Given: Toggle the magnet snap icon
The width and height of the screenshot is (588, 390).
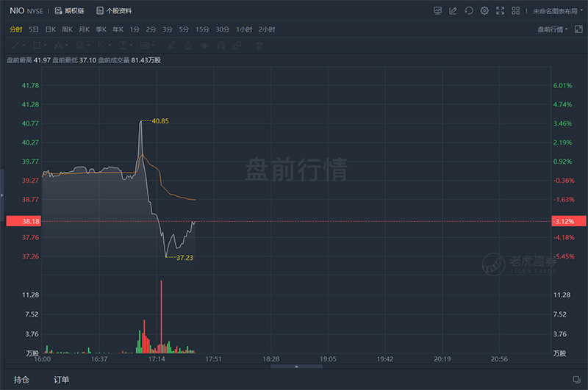Looking at the screenshot, I should (221, 46).
